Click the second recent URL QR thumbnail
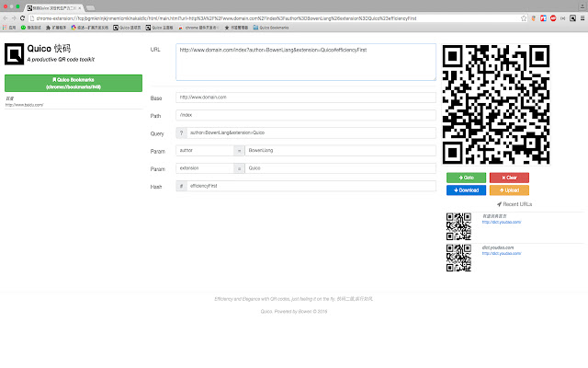This screenshot has height=368, width=588. (458, 258)
